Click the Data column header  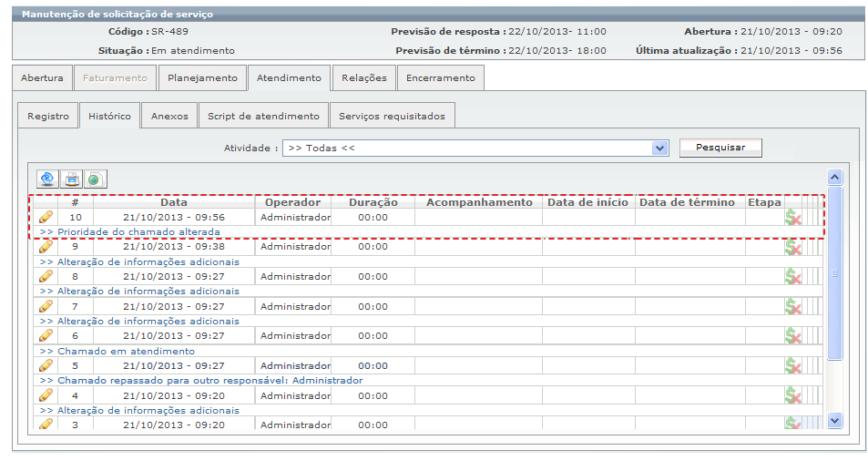pos(174,202)
